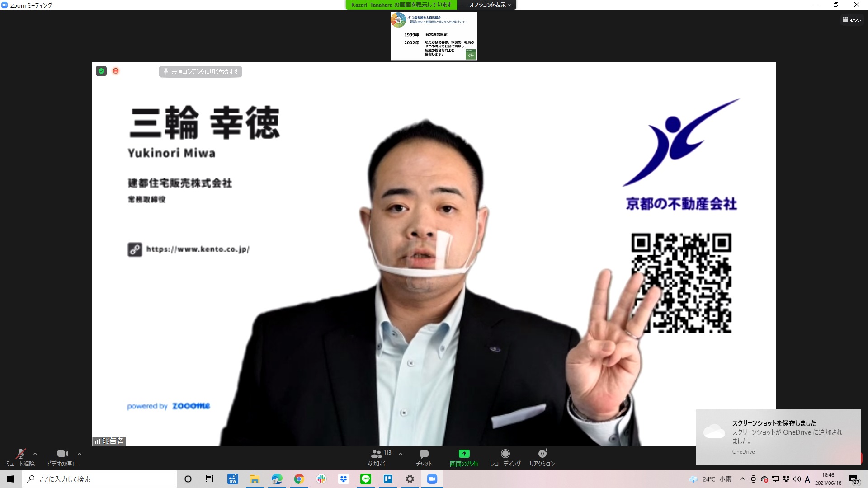Screen dimensions: 868x488
Task: Stop video with ビデオの停止 button
Action: click(x=62, y=458)
